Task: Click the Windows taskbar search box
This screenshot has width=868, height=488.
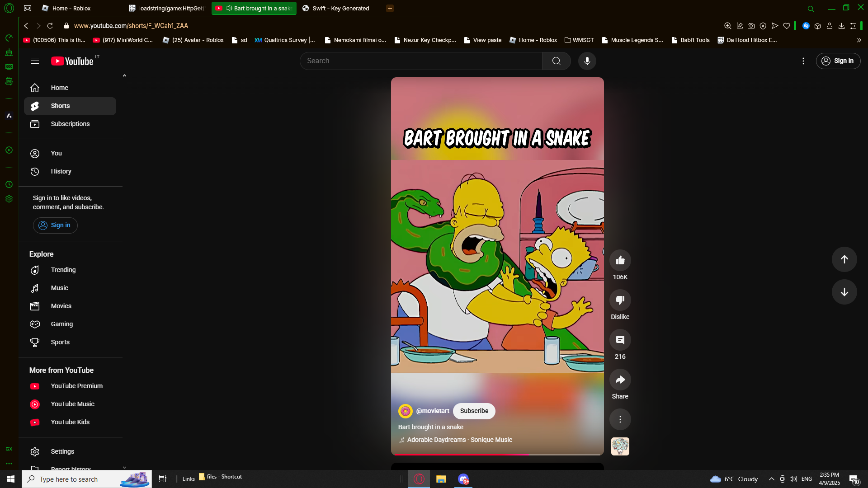Action: [x=87, y=479]
